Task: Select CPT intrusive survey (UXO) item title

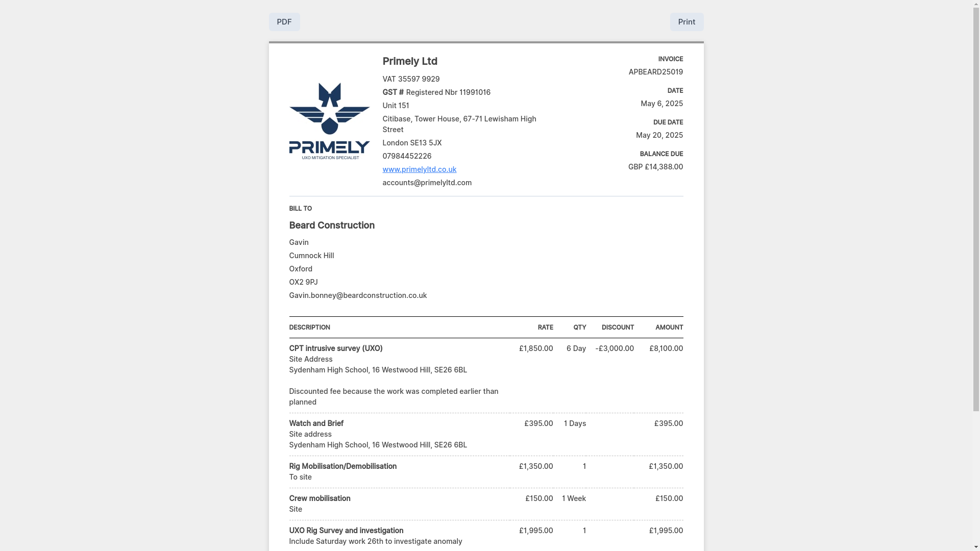Action: [336, 348]
